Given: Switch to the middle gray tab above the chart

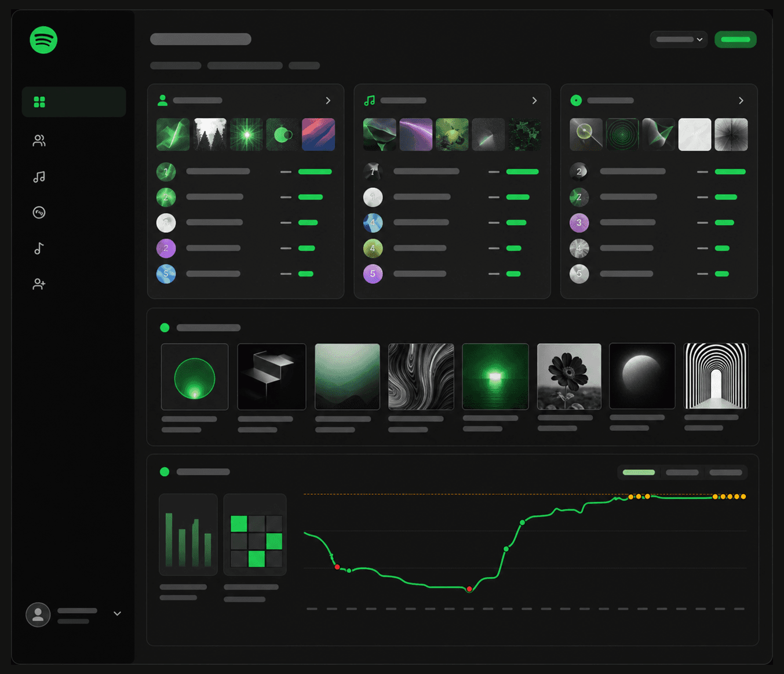Looking at the screenshot, I should 682,472.
